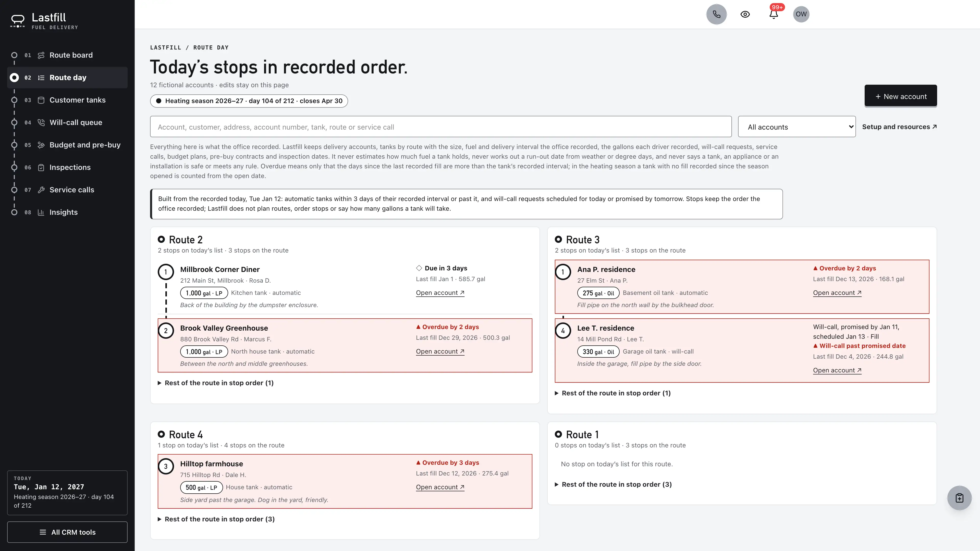Screen dimensions: 980x551
Task: Open the notifications bell with 99+ badge
Action: point(774,14)
